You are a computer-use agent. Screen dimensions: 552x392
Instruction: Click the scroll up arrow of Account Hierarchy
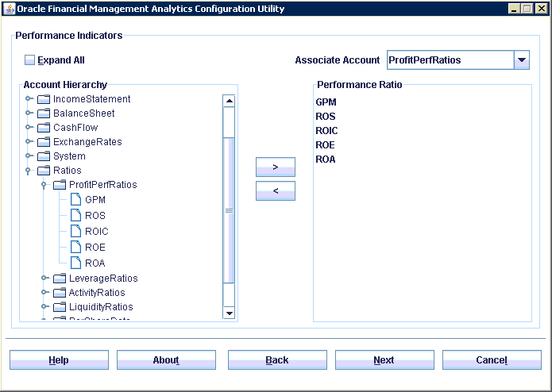point(230,101)
